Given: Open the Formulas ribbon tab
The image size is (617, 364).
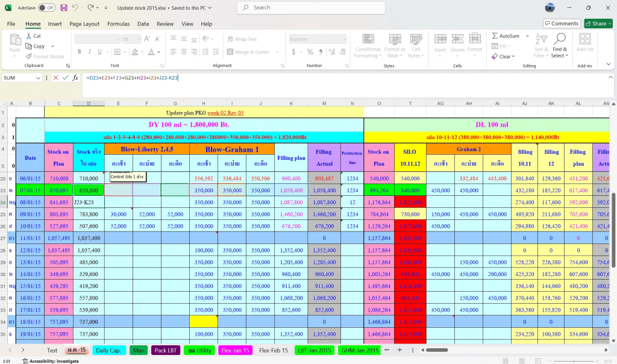Looking at the screenshot, I should 118,24.
